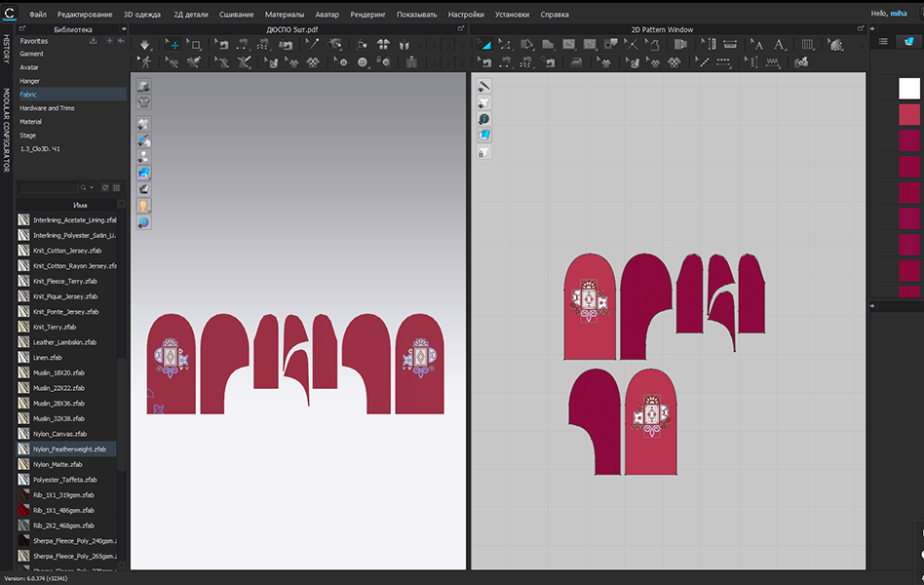This screenshot has height=585, width=924.
Task: Click the plus icon to add library folder
Action: pos(109,41)
